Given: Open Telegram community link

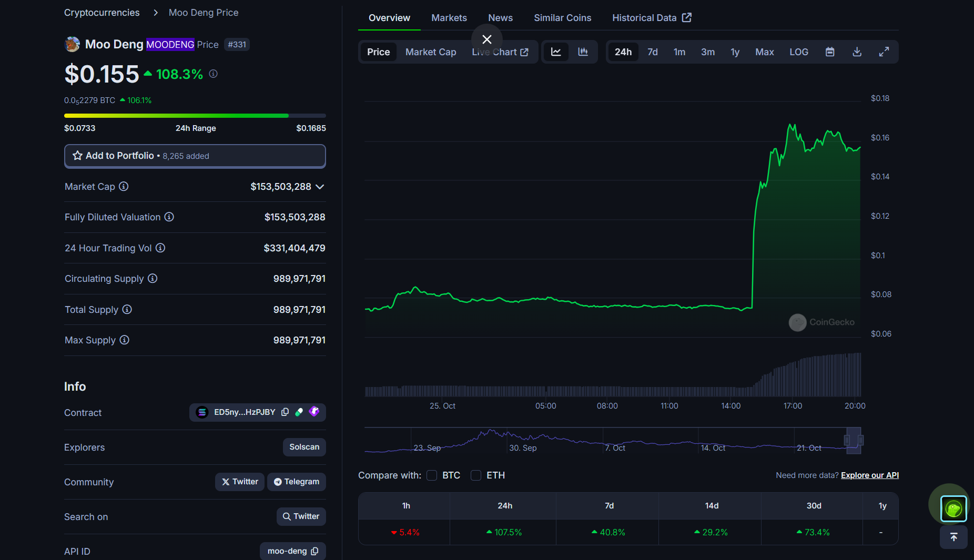Looking at the screenshot, I should (x=297, y=482).
